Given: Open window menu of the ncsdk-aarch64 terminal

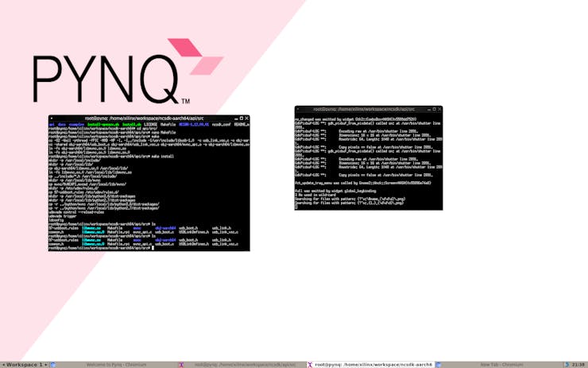Looking at the screenshot, I should [52, 118].
